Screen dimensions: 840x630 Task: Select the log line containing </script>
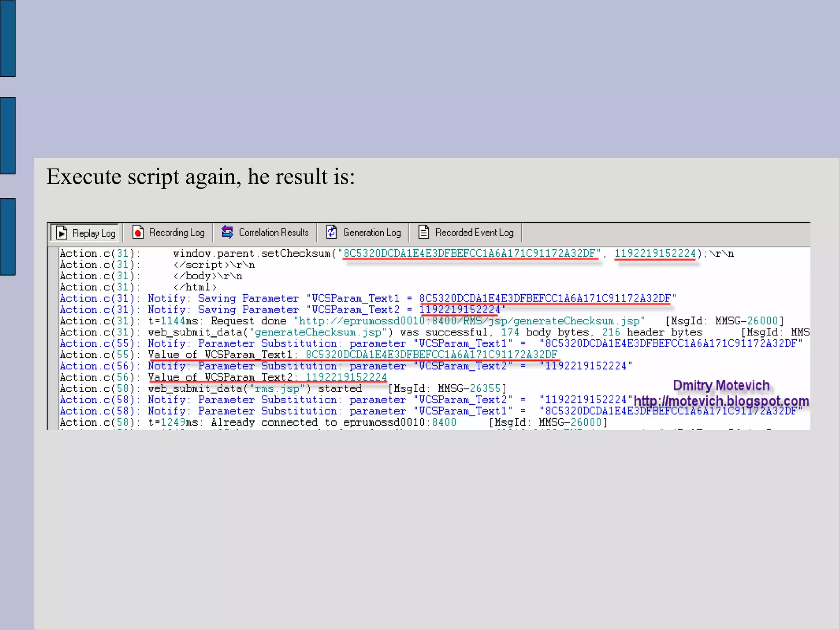[x=157, y=265]
